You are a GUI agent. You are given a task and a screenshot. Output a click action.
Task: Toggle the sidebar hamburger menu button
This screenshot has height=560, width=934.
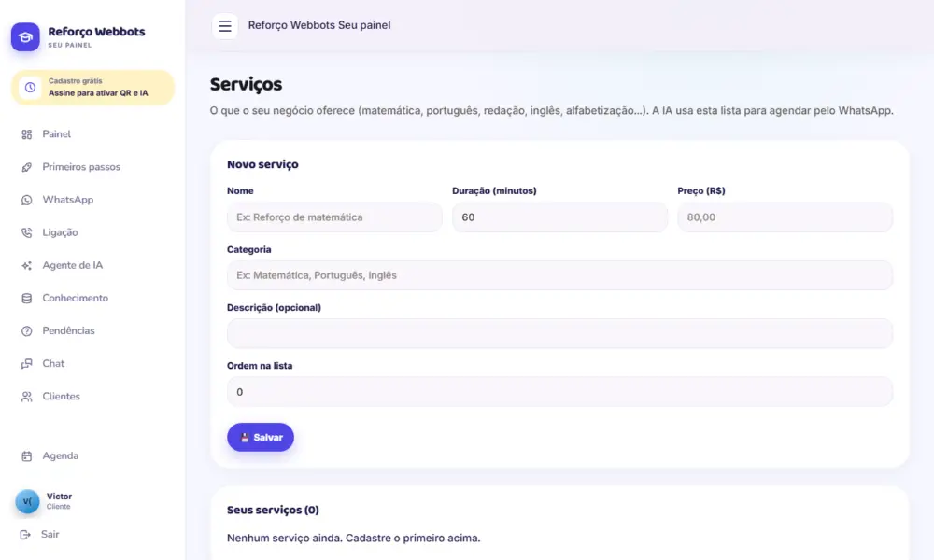pyautogui.click(x=225, y=25)
